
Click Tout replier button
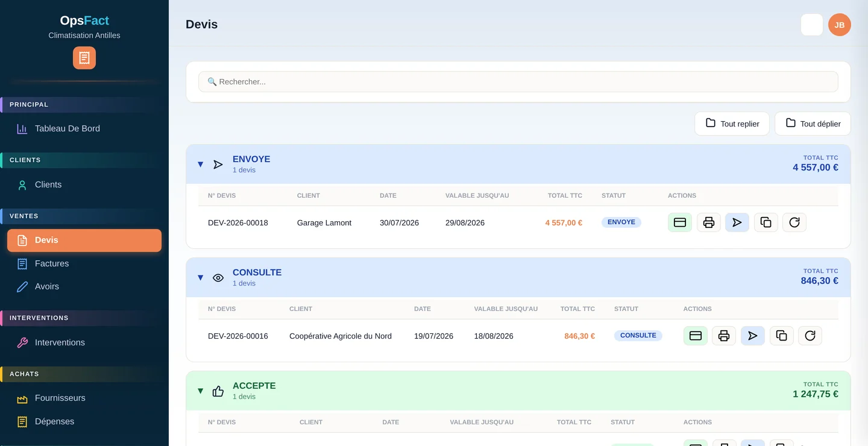732,124
